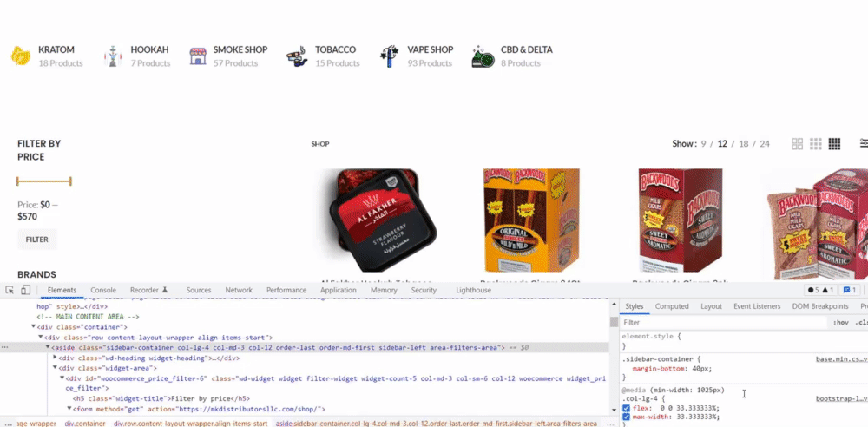Toggle the device toolbar icon in DevTools
This screenshot has width=868, height=427.
pyautogui.click(x=25, y=290)
